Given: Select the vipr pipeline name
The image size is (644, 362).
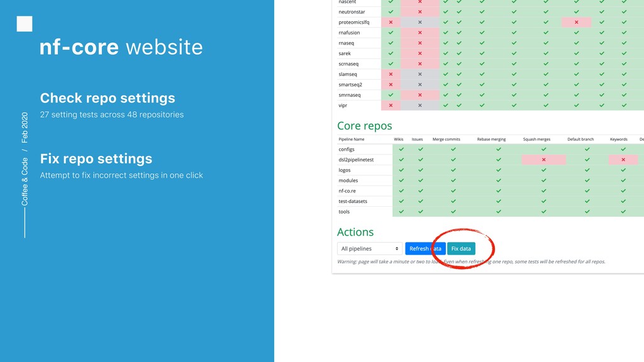Looking at the screenshot, I should 343,106.
